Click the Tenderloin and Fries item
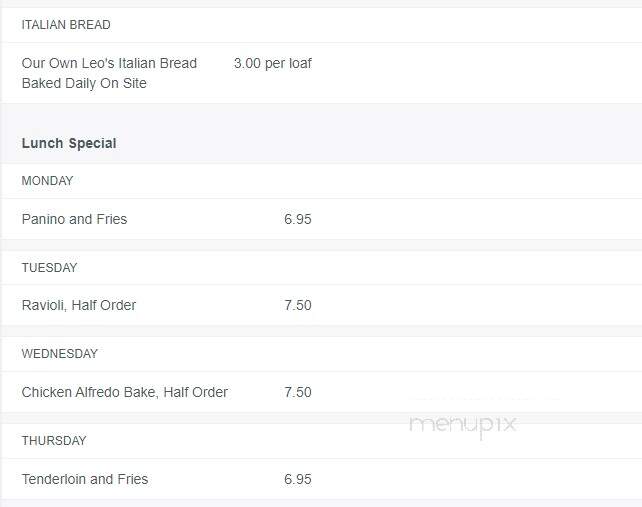The image size is (642, 507). (x=85, y=479)
